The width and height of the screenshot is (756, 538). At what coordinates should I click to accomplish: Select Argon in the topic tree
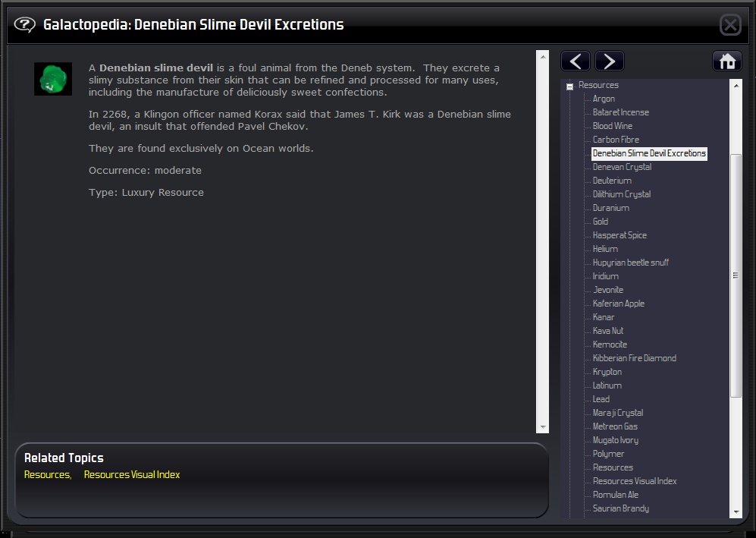(604, 99)
